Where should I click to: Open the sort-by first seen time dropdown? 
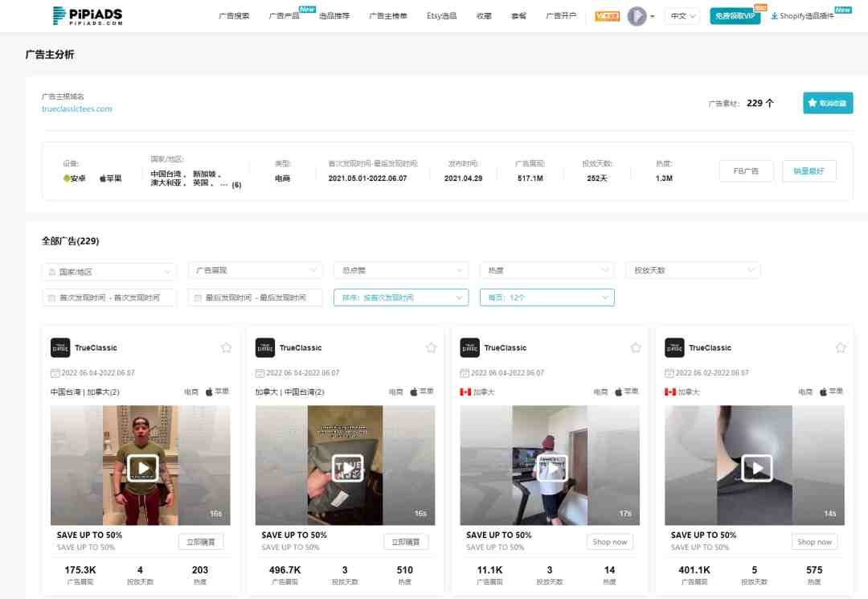tap(401, 297)
